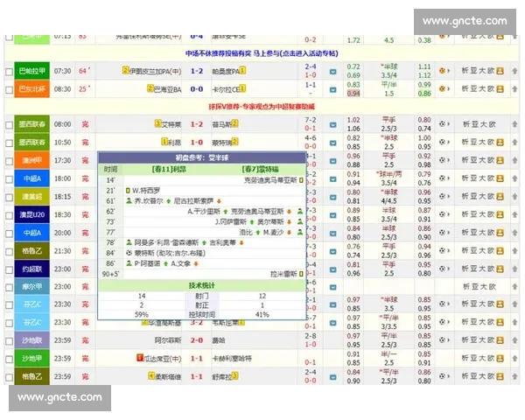Toggle the checkbox in the 澳黄超 18:15 row

(x=9, y=198)
